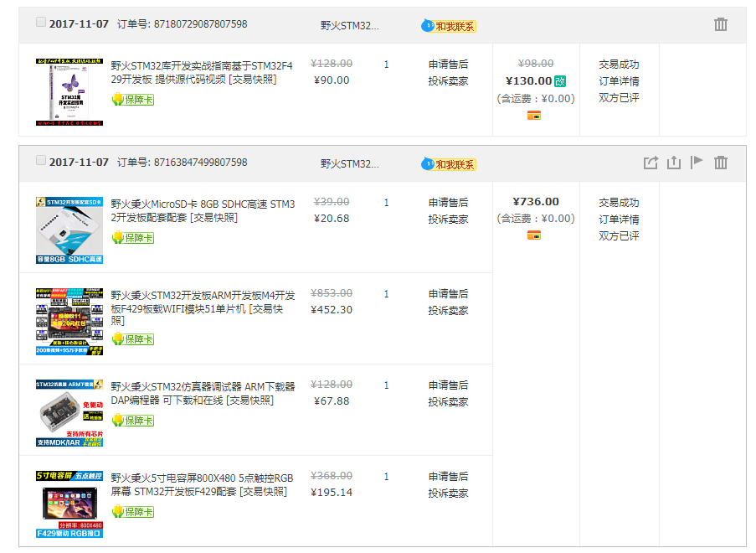Click 投诉卖家 for the DAP仿真器 item

(448, 402)
